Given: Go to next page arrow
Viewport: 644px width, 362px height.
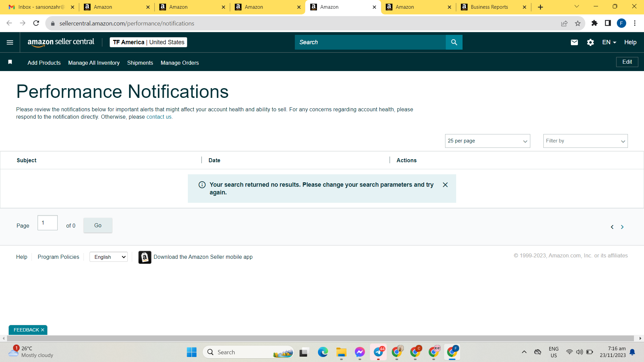Looking at the screenshot, I should tap(622, 227).
